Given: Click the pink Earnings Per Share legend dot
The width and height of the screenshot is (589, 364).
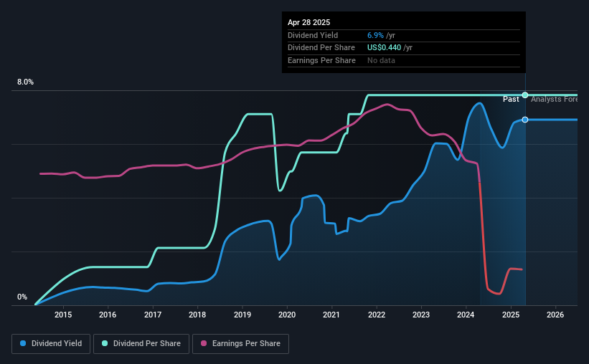Looking at the screenshot, I should (x=204, y=343).
